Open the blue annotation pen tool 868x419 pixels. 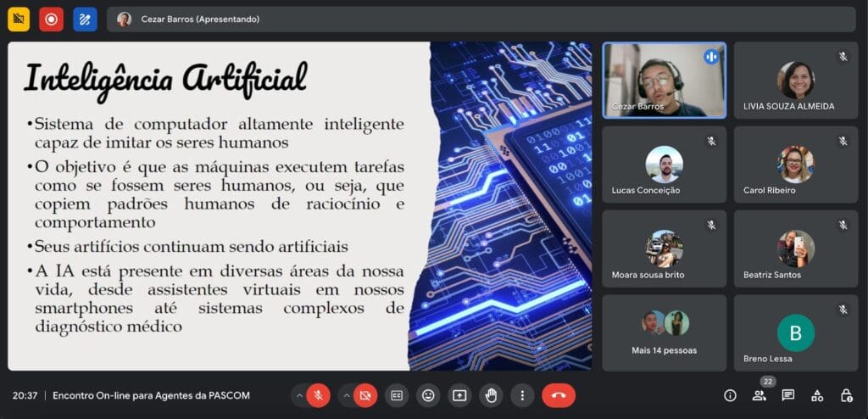point(85,19)
